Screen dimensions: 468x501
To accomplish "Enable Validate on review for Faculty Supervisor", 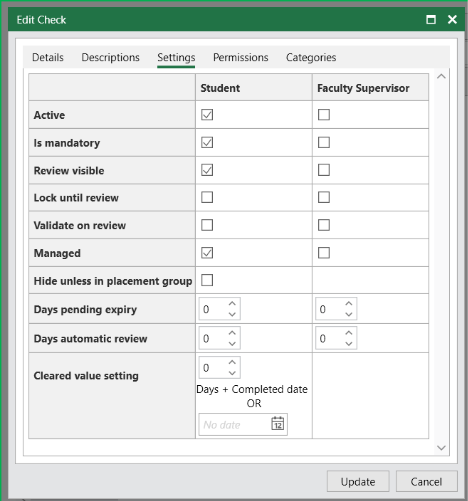I will click(324, 225).
